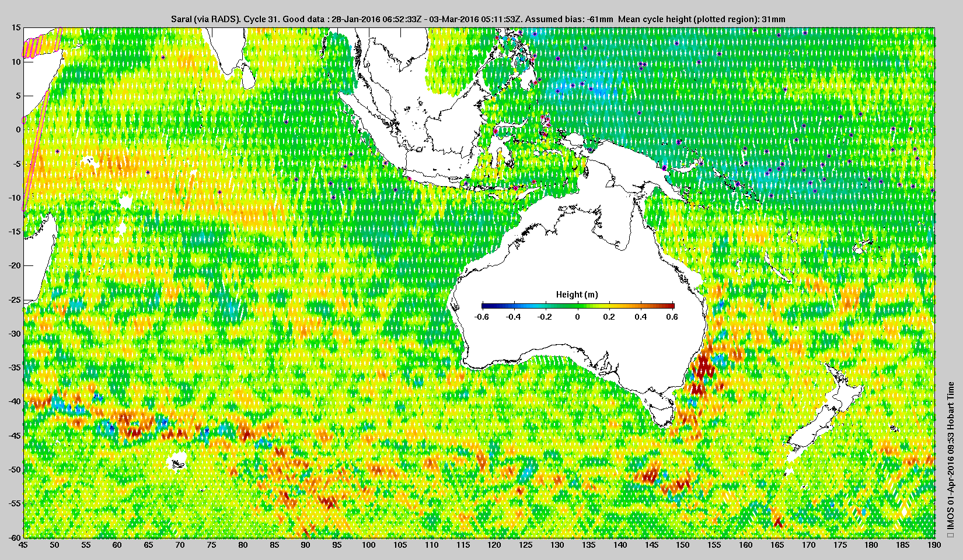The image size is (963, 560).
Task: Click the '-25' latitude axis label
Action: pyautogui.click(x=14, y=300)
